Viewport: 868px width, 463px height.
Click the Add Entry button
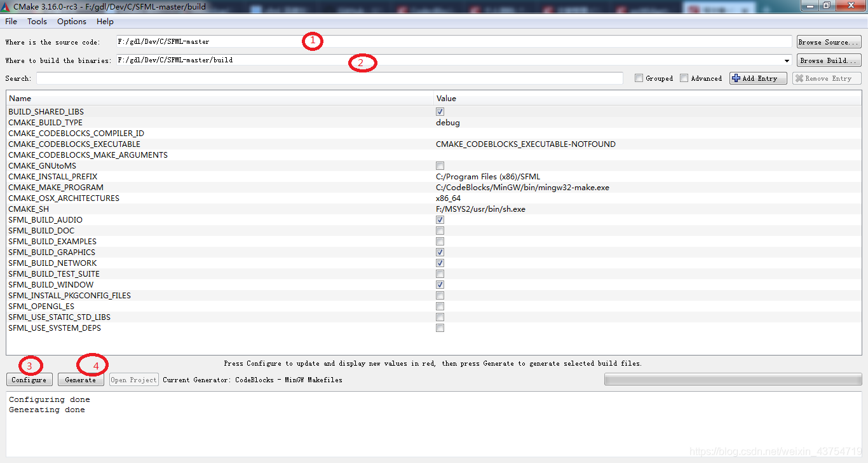(x=758, y=78)
